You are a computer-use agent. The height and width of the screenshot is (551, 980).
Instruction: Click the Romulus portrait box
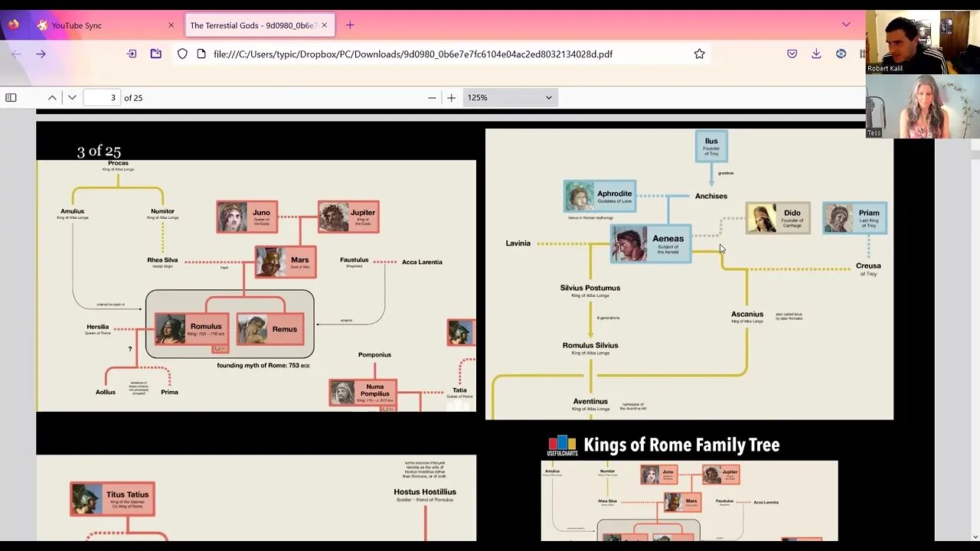191,329
